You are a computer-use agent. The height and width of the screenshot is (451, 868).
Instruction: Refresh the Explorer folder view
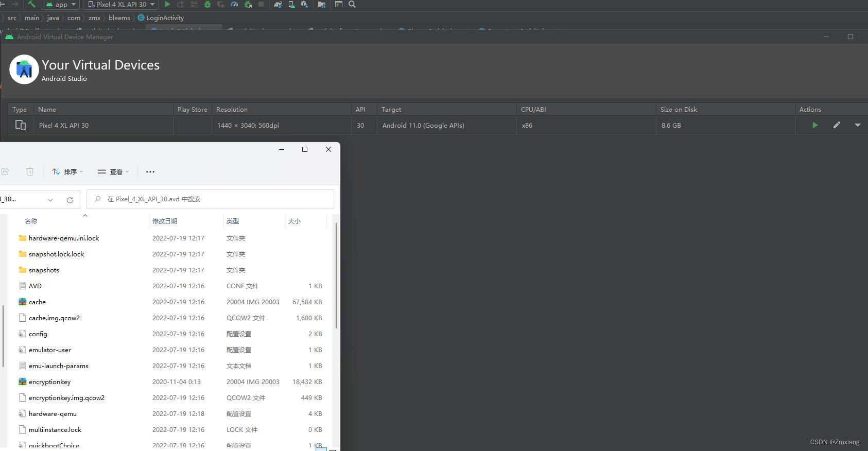(x=70, y=200)
